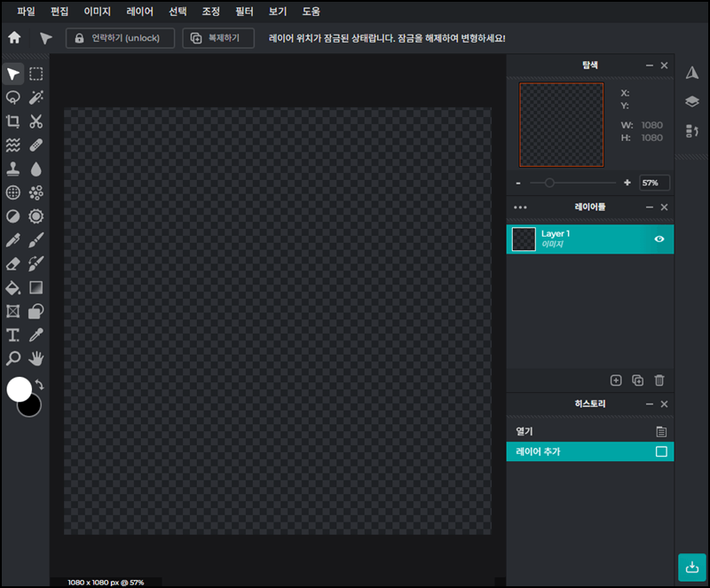Image resolution: width=710 pixels, height=588 pixels.
Task: Select the Heal bandage tool
Action: click(36, 145)
